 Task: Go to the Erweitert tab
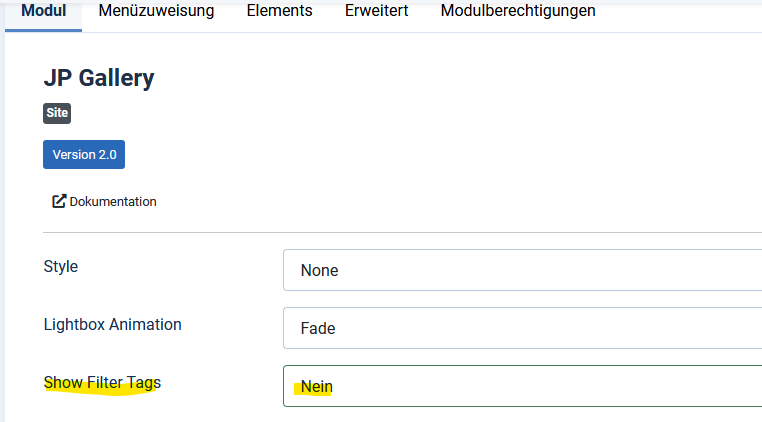pos(377,11)
